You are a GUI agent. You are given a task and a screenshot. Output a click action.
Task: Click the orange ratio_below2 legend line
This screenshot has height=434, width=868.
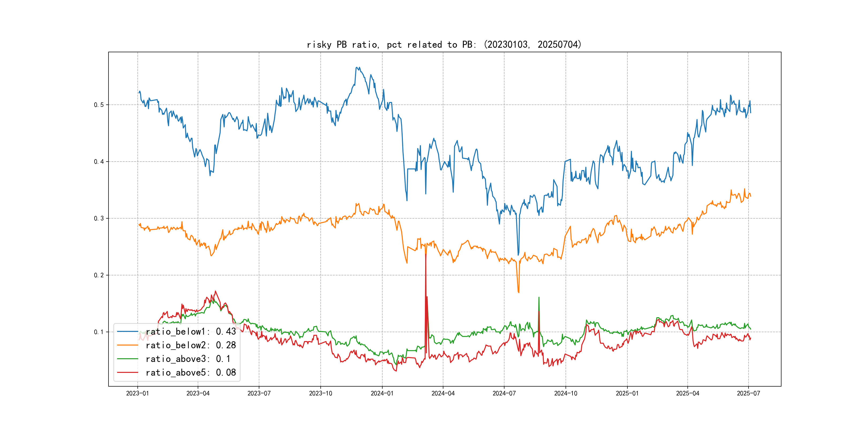tap(127, 345)
